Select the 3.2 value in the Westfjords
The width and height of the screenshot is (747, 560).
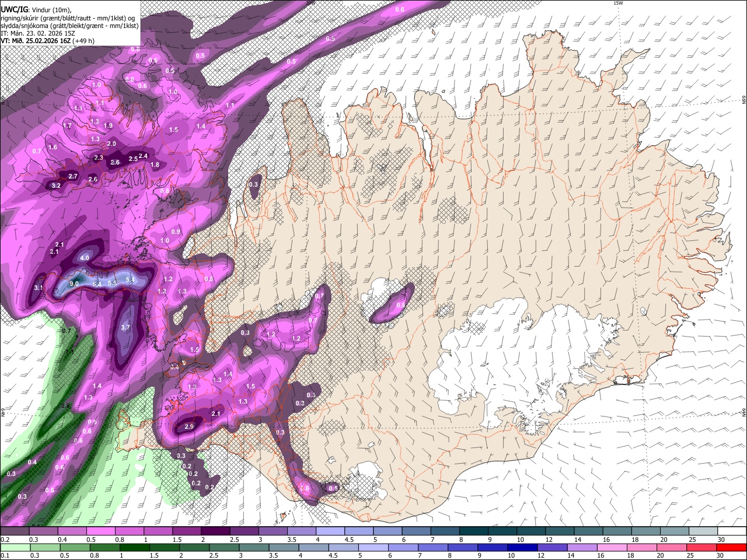pos(56,185)
